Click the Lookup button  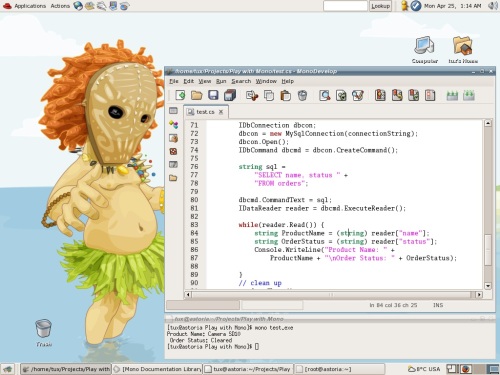pos(380,6)
